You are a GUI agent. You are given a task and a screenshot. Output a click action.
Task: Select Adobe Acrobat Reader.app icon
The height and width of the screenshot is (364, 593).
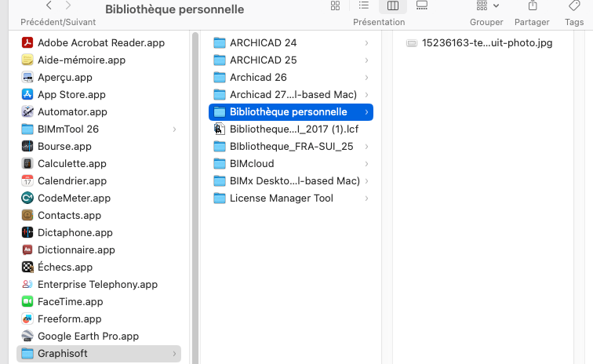point(27,43)
